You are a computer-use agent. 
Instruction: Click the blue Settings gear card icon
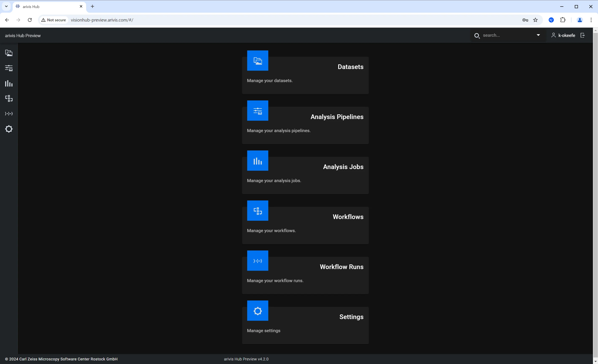[258, 311]
